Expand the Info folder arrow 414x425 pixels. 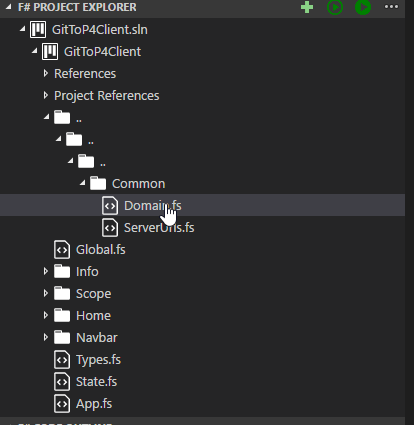[46, 271]
